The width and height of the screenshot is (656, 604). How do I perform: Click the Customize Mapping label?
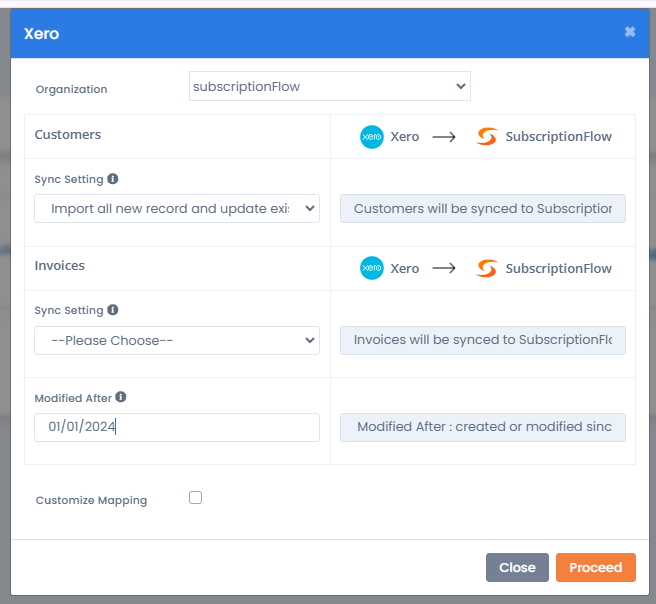91,500
